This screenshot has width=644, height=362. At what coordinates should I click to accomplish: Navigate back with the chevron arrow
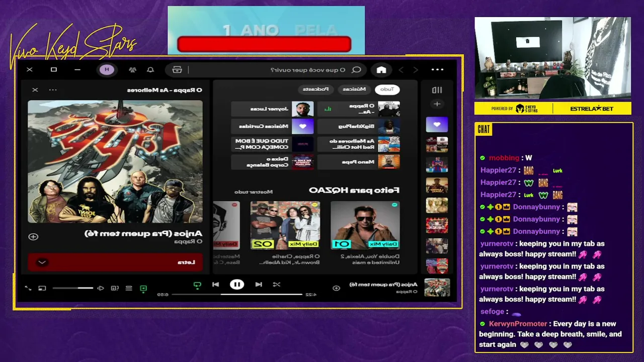pos(415,70)
